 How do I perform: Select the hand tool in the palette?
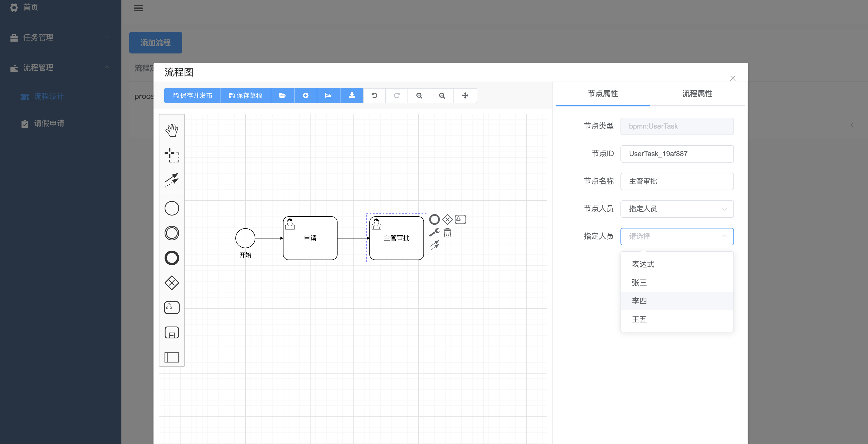pos(172,130)
